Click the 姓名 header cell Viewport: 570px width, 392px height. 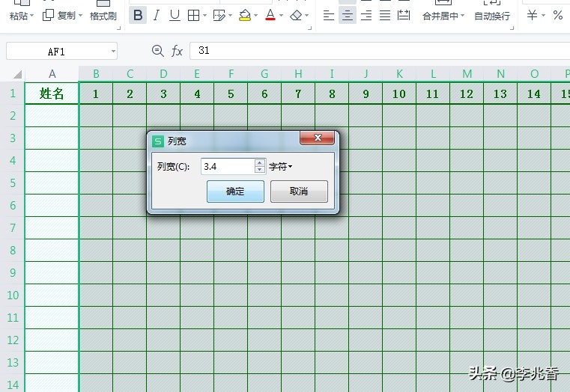point(52,94)
